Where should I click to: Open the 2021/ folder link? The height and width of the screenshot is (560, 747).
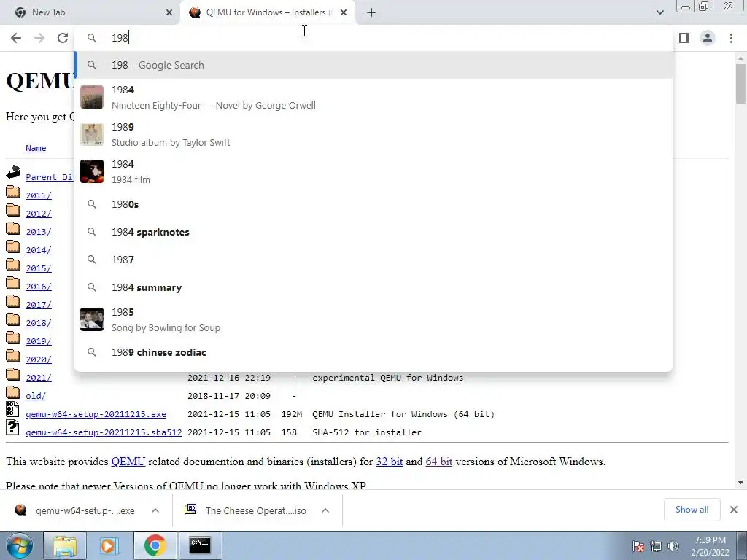39,378
